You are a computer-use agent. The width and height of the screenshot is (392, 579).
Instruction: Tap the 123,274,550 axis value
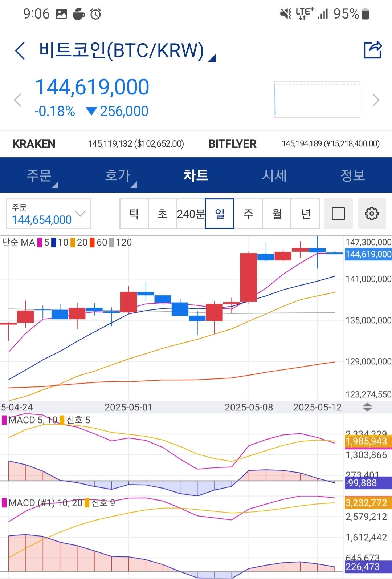[368, 394]
